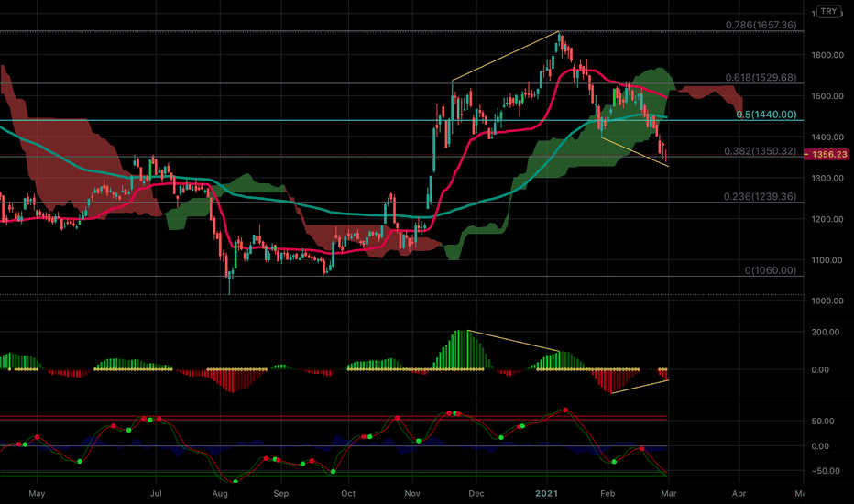Click the 50.00 oscillator scale label
This screenshot has width=854, height=504.
823,422
